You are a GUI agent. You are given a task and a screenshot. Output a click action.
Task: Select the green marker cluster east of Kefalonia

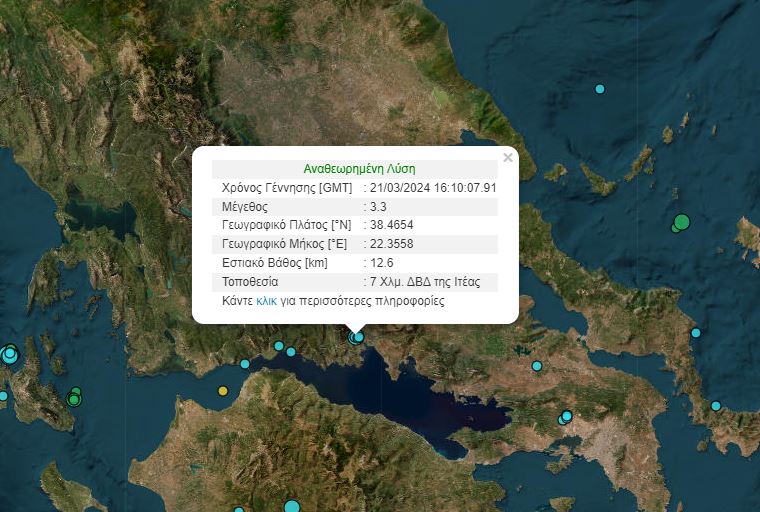[x=74, y=397]
